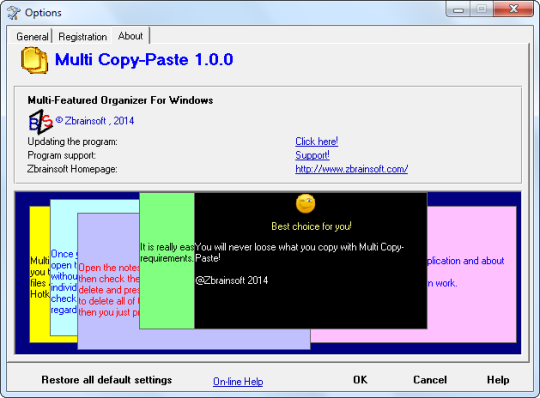Click the green note card
This screenshot has width=540, height=398.
click(x=167, y=260)
